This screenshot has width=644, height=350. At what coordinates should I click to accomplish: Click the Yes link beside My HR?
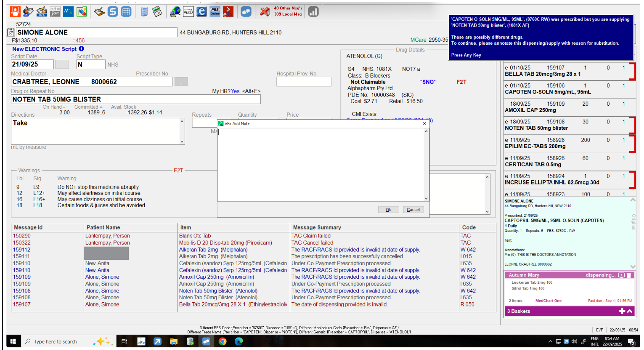click(235, 91)
